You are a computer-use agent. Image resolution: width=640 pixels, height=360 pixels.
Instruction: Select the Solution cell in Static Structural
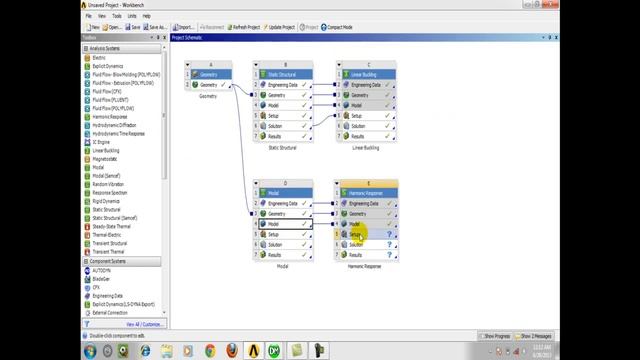[x=286, y=126]
